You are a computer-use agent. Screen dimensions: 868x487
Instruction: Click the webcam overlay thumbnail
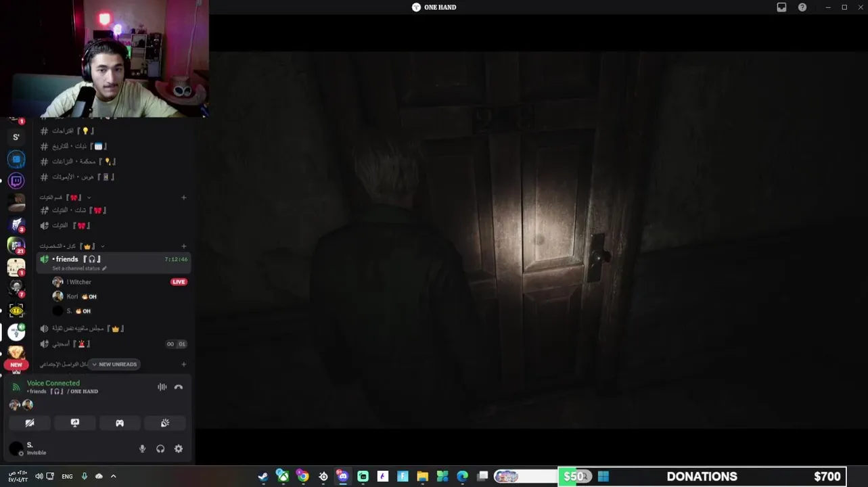point(104,59)
